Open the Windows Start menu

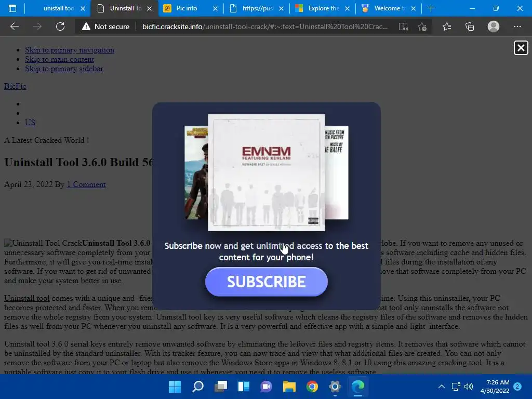click(175, 387)
